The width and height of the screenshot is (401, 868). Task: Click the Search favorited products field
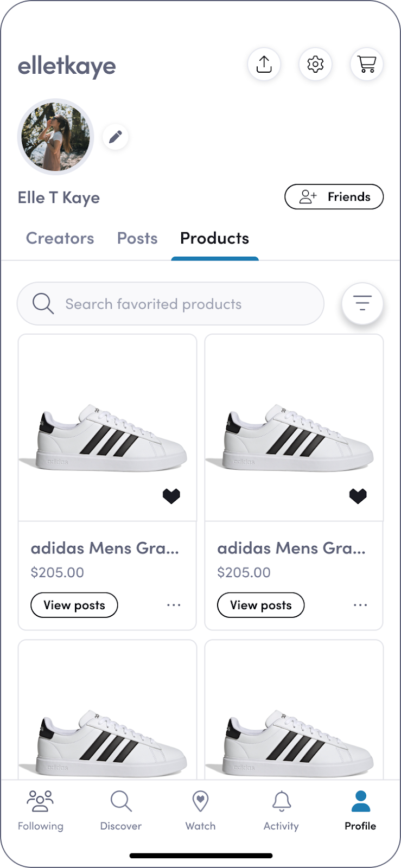(170, 303)
